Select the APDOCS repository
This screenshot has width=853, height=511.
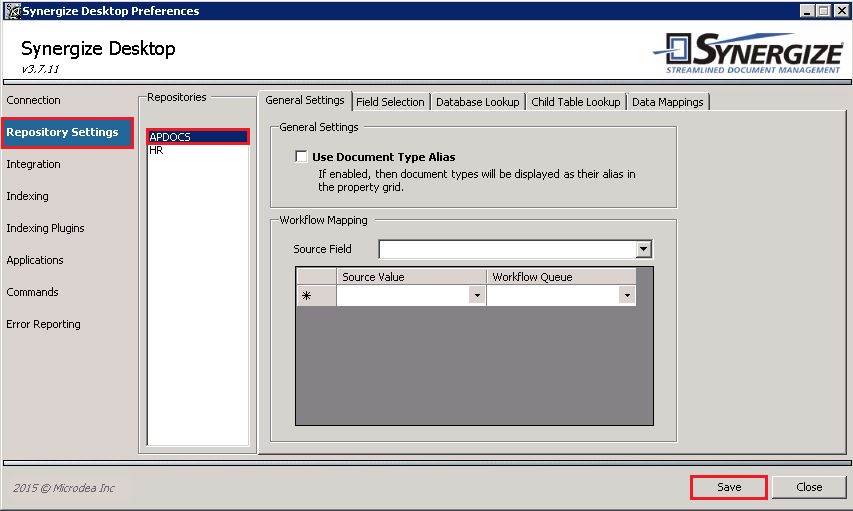198,137
